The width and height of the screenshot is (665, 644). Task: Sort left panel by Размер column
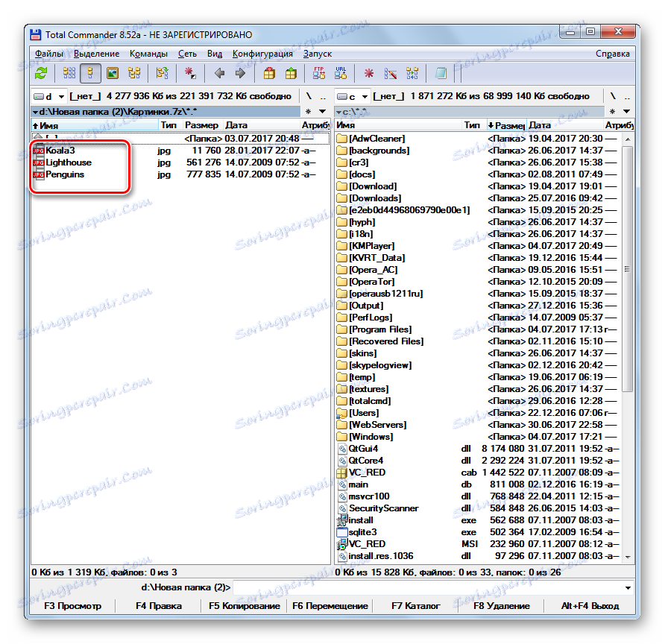point(203,125)
